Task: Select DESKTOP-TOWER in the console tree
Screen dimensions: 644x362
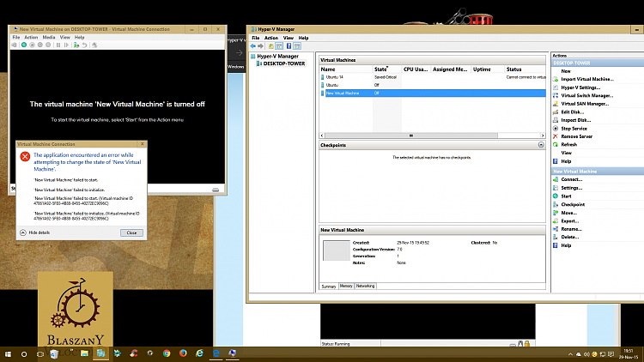Action: (284, 63)
